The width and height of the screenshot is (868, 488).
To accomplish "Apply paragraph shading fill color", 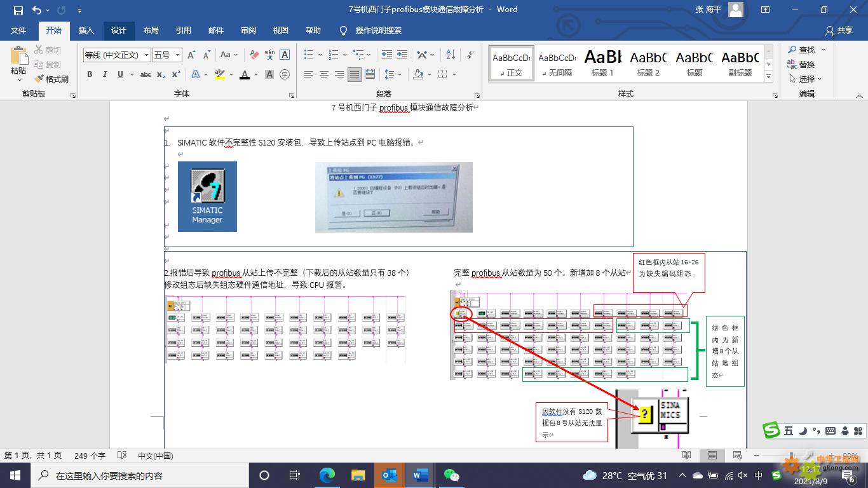I will pos(418,74).
